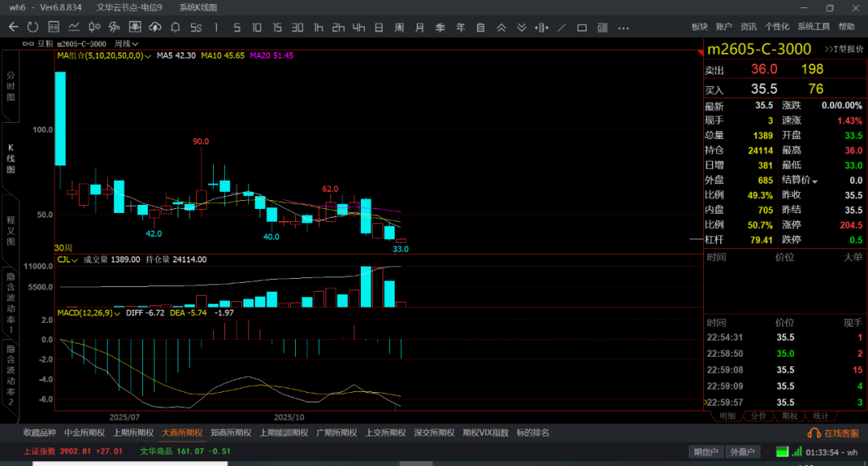Switch to 释义图 side tab

10,231
